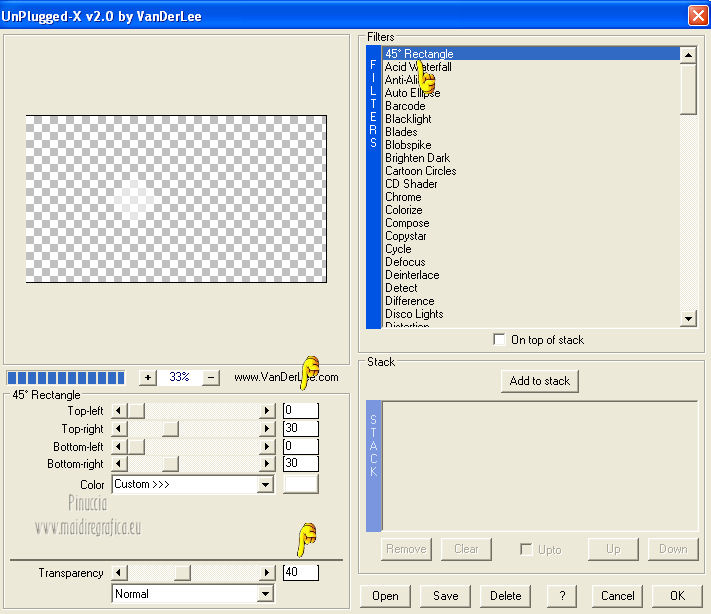Select 45° Rectangle filter
The height and width of the screenshot is (614, 711).
click(531, 54)
